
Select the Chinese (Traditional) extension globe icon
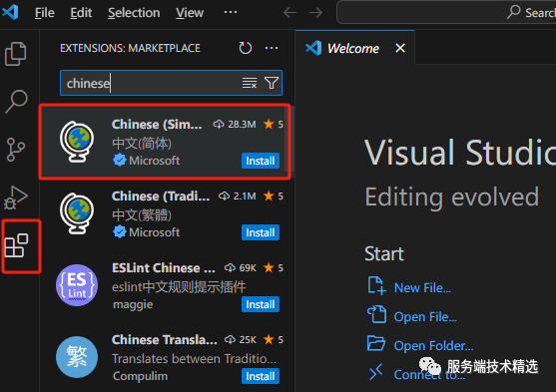(77, 213)
